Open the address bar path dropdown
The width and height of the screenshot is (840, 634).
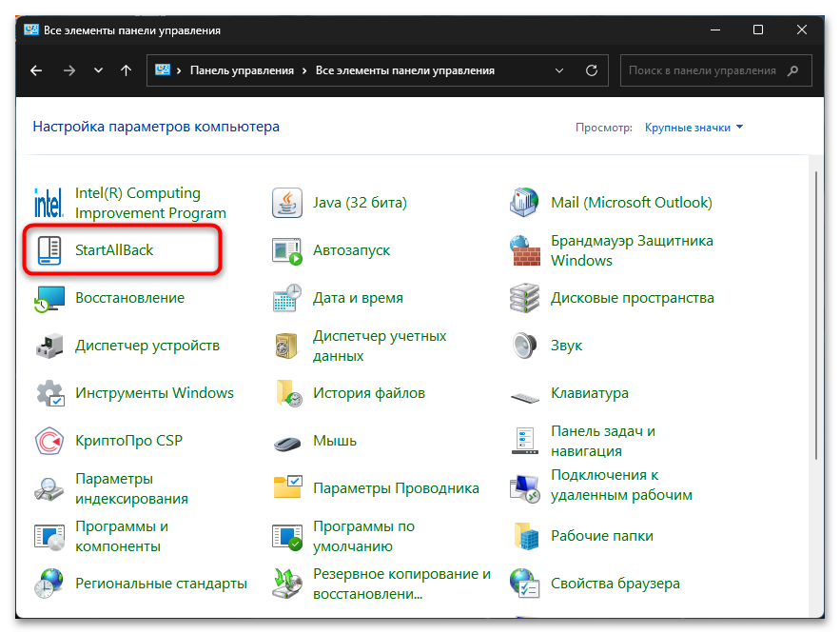tap(559, 69)
